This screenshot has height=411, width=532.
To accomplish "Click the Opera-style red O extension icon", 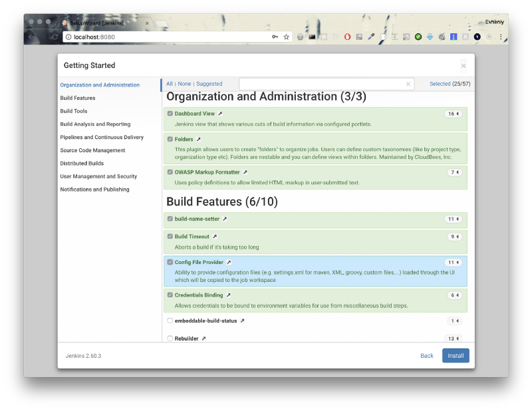I will (347, 37).
